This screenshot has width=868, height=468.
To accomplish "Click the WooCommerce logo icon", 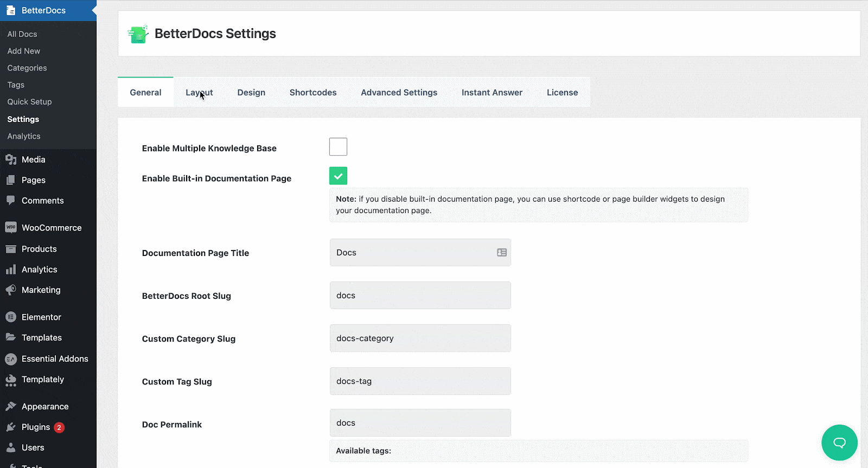I will [x=11, y=228].
